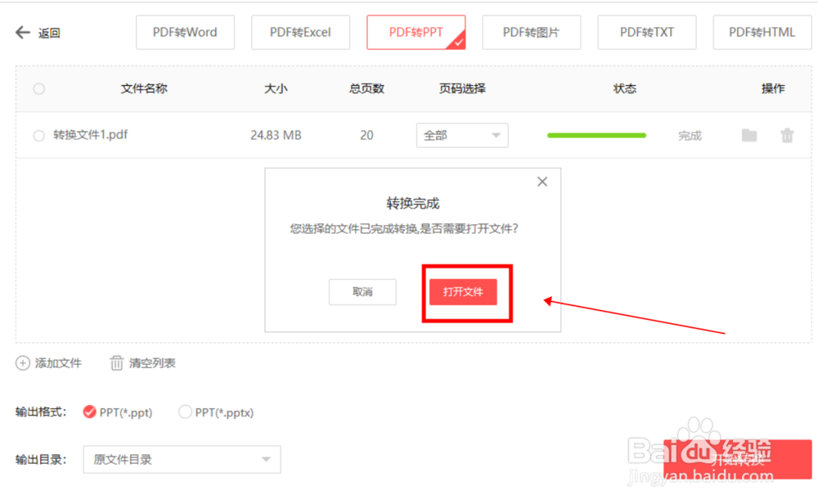Image resolution: width=818 pixels, height=504 pixels.
Task: Delete 转换文件1.pdf using the trash icon
Action: tap(787, 136)
